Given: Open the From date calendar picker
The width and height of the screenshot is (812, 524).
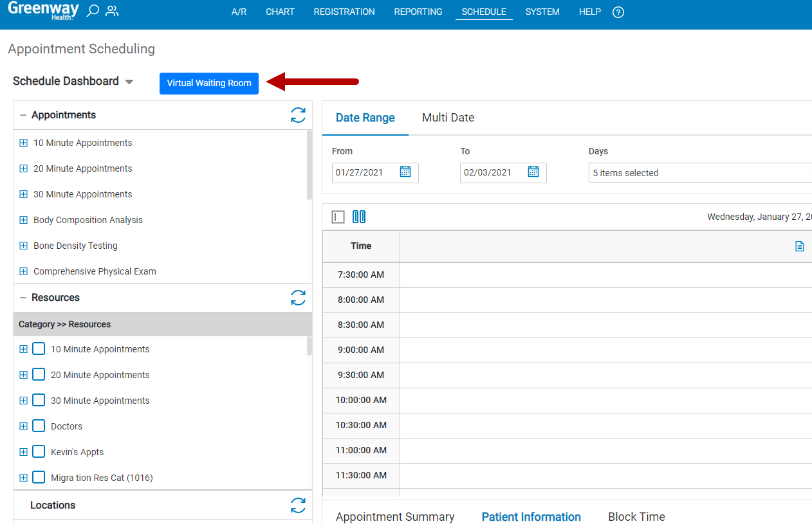Looking at the screenshot, I should pyautogui.click(x=405, y=172).
